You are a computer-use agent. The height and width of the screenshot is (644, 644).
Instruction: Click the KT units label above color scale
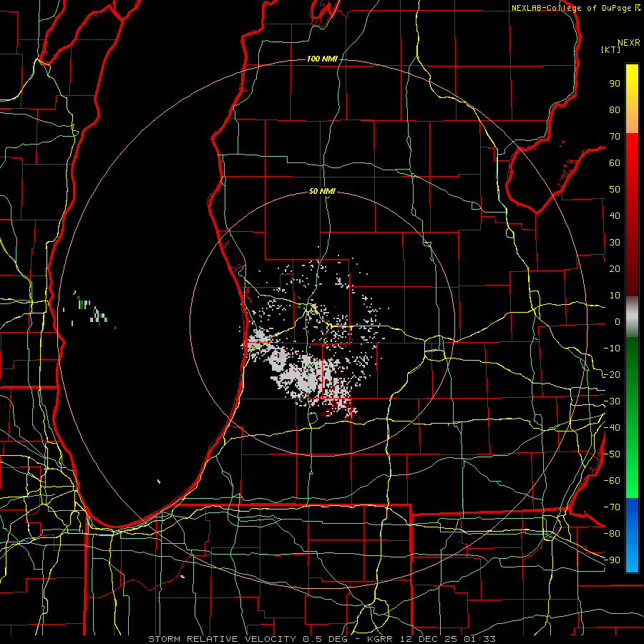coord(610,49)
